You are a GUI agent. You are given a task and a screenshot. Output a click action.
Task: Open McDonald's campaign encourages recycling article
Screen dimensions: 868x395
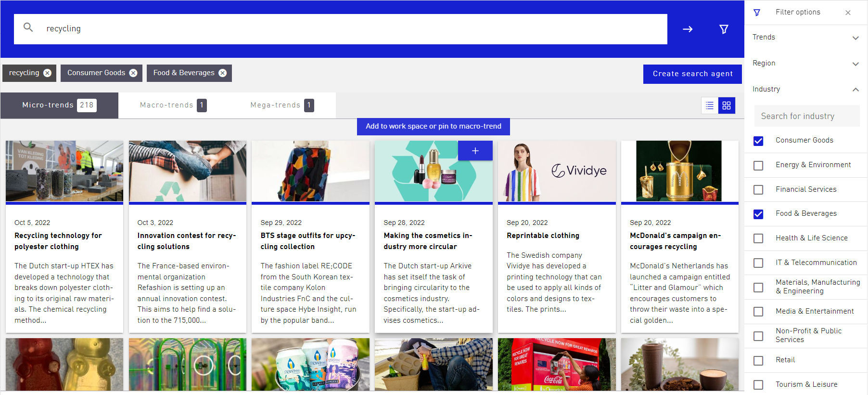[675, 241]
